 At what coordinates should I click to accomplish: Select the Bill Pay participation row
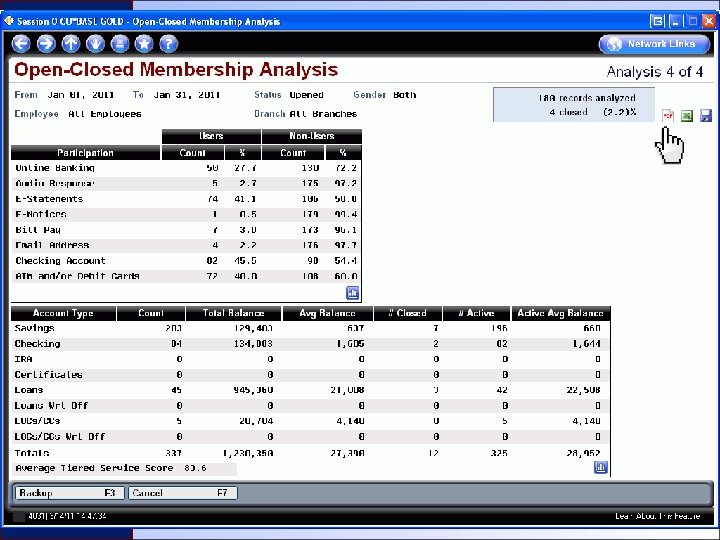[x=186, y=230]
